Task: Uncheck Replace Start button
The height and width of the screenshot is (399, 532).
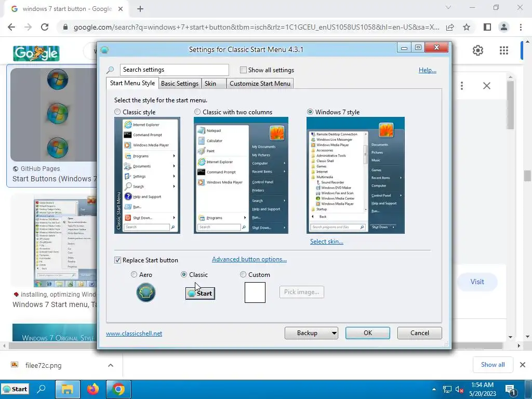Action: (118, 260)
